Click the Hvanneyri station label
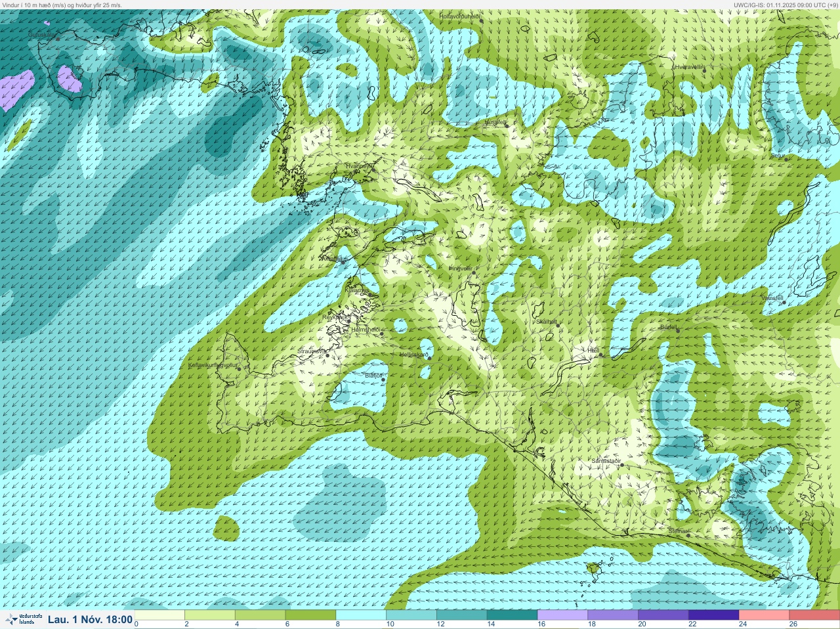 pos(359,166)
